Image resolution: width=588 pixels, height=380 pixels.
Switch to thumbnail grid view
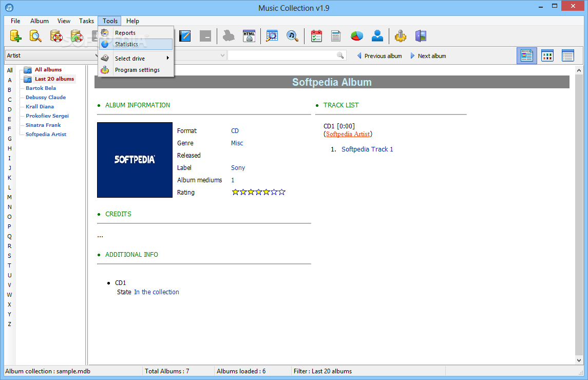547,56
